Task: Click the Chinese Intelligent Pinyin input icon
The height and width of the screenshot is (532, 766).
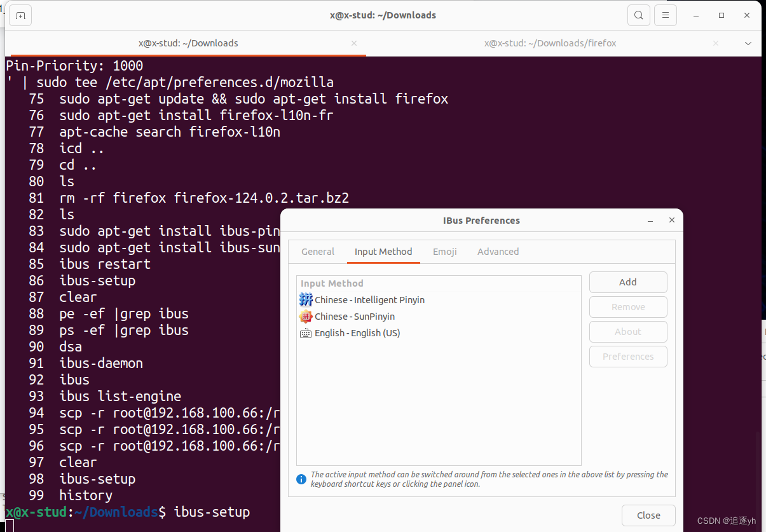Action: coord(305,299)
